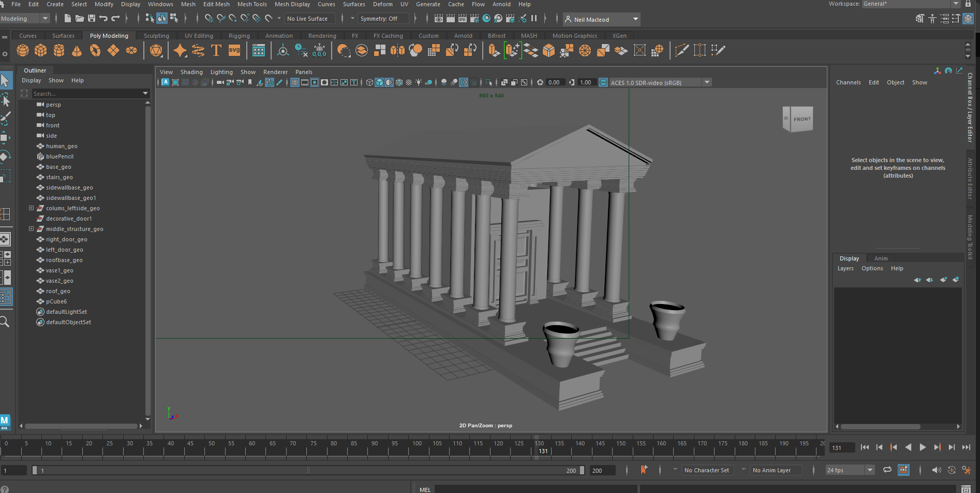This screenshot has height=493, width=980.
Task: Switch to the Anim layer tab
Action: pos(881,258)
